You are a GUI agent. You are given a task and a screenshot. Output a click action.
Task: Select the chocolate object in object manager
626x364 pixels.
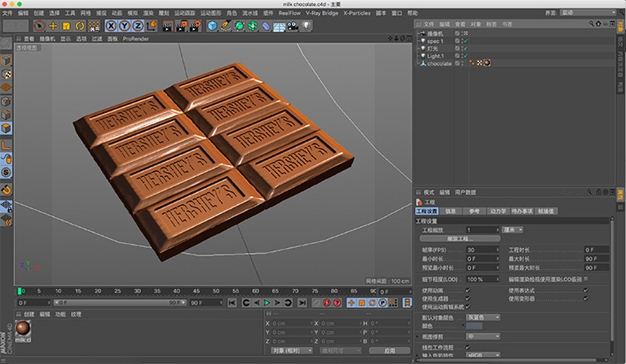[439, 63]
